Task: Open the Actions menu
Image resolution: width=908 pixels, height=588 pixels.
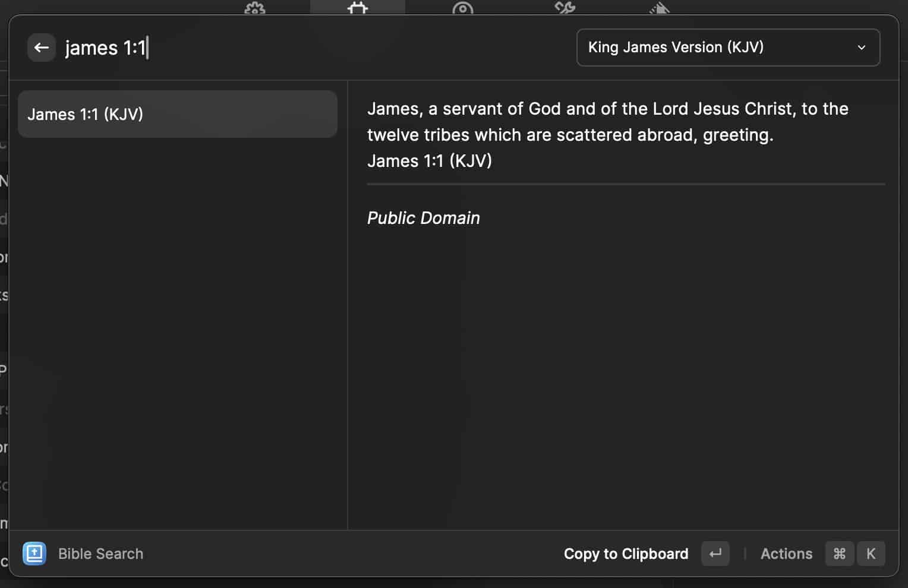Action: 786,554
